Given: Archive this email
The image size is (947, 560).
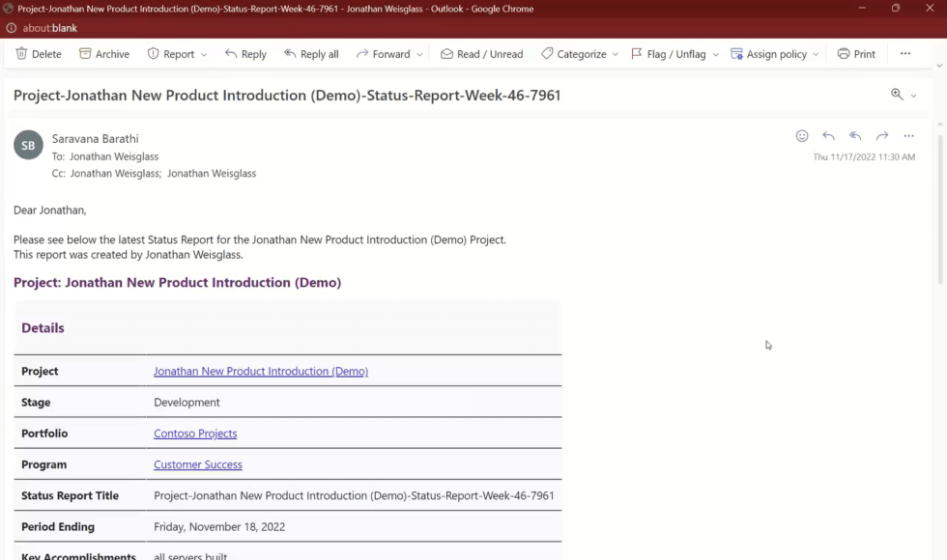Looking at the screenshot, I should tap(103, 54).
